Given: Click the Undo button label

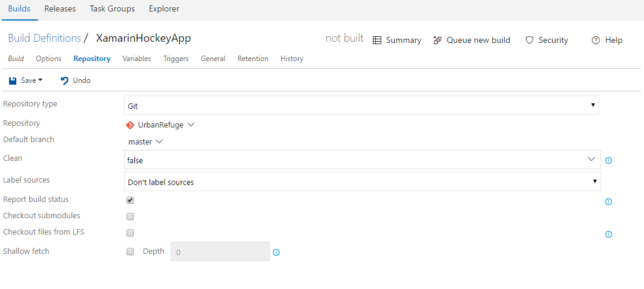Looking at the screenshot, I should tap(82, 80).
